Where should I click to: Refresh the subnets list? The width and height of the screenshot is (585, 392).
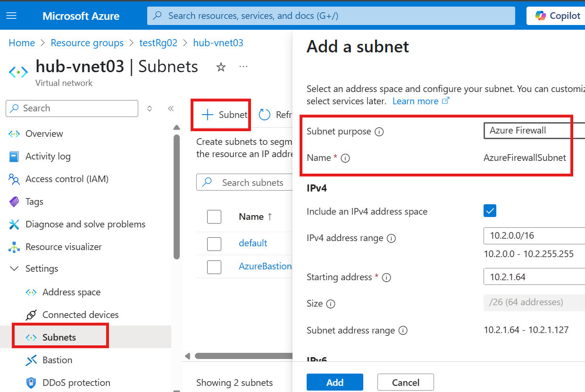[x=276, y=115]
